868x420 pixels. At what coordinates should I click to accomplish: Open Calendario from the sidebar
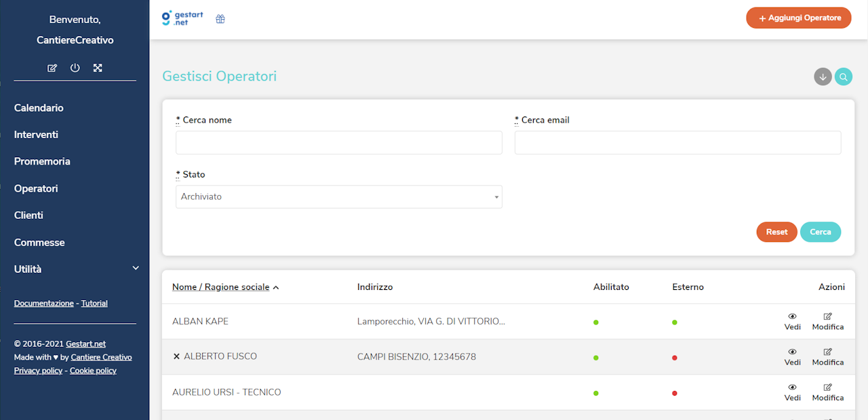[x=39, y=108]
